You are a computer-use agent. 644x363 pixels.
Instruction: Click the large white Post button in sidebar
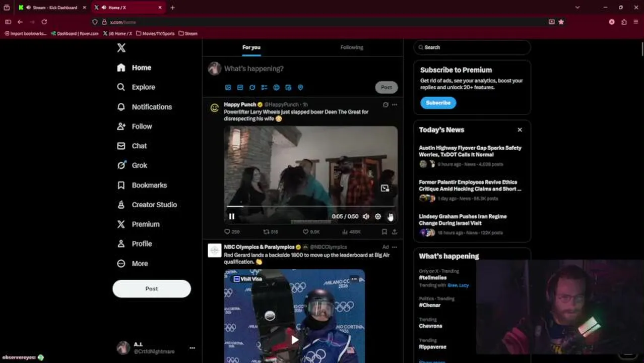(x=152, y=289)
